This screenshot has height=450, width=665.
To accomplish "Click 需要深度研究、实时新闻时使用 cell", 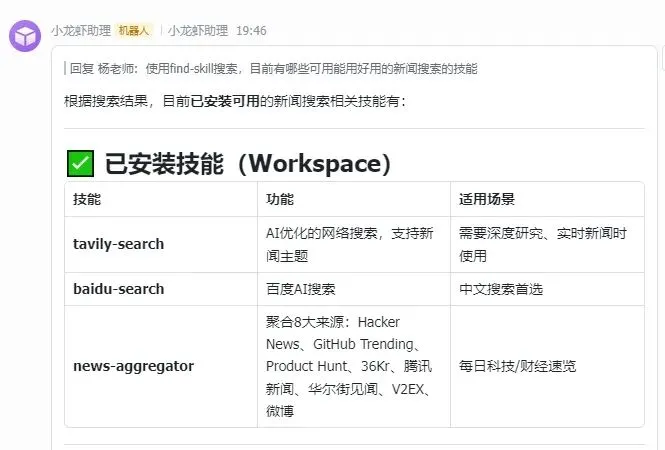I will [547, 244].
